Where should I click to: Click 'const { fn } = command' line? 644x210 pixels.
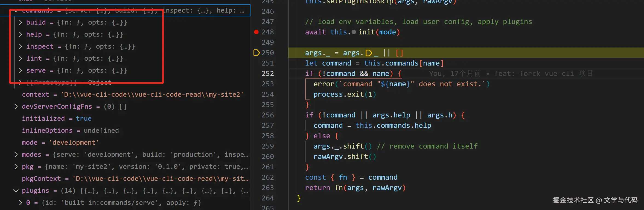tap(351, 178)
